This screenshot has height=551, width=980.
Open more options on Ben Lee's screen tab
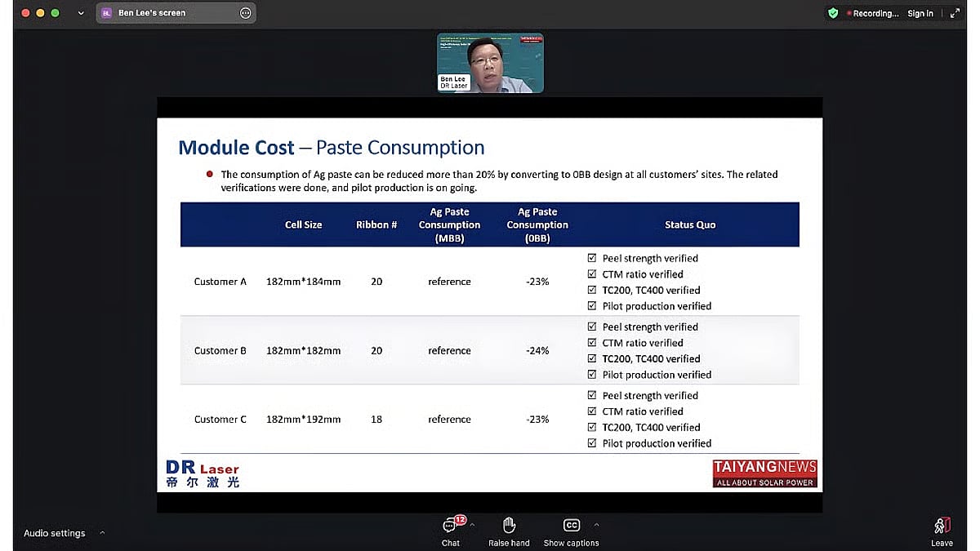coord(245,13)
